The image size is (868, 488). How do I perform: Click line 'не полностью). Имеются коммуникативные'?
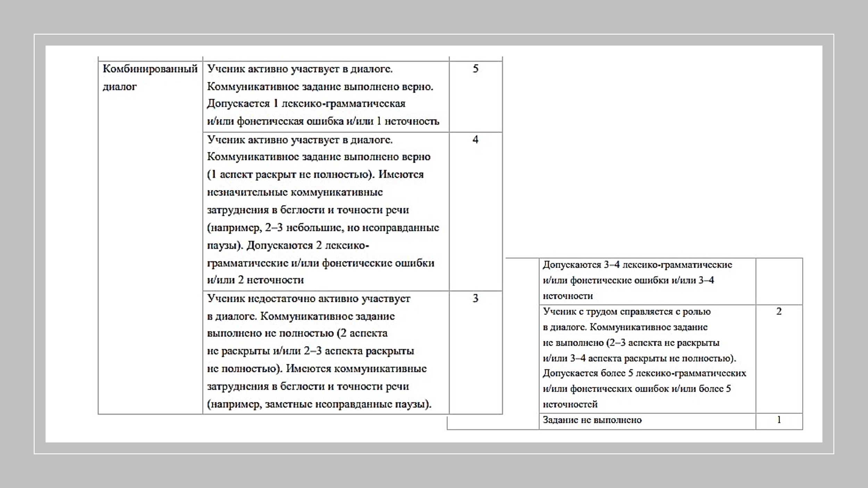click(x=317, y=369)
